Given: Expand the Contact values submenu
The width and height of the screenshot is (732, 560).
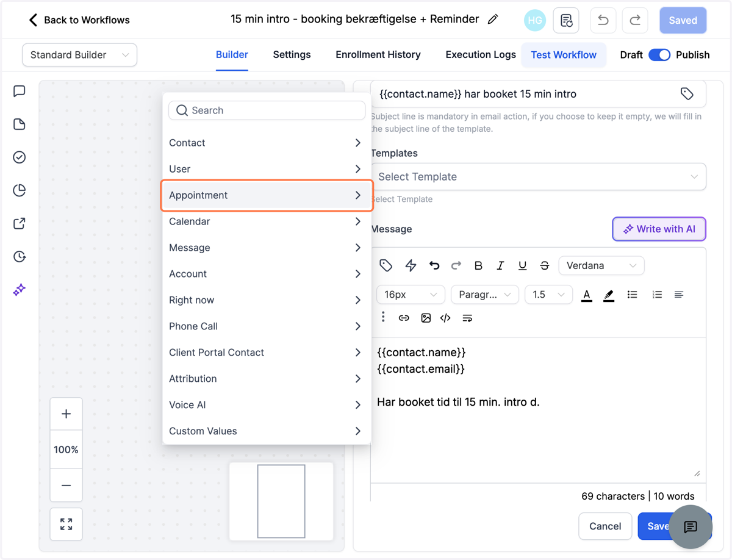Looking at the screenshot, I should (x=267, y=143).
